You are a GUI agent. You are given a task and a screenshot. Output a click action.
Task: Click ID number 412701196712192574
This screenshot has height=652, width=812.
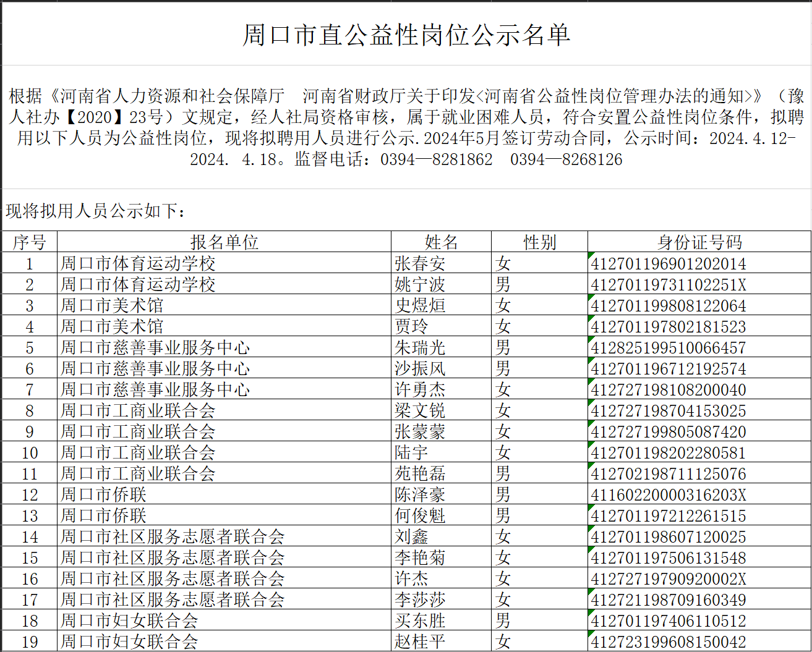[669, 369]
